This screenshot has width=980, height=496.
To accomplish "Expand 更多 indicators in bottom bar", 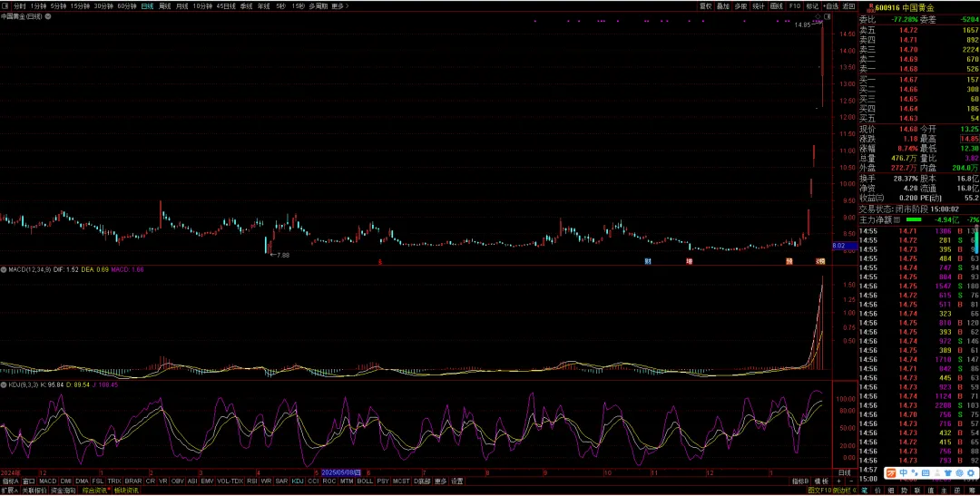I will point(441,481).
